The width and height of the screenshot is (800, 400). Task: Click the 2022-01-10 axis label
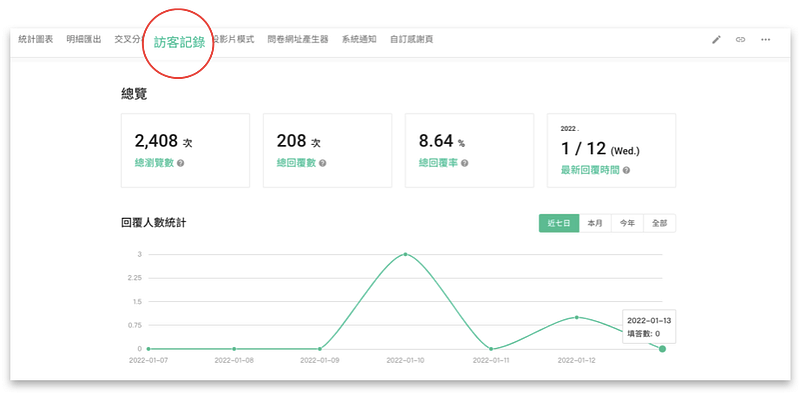tap(405, 360)
